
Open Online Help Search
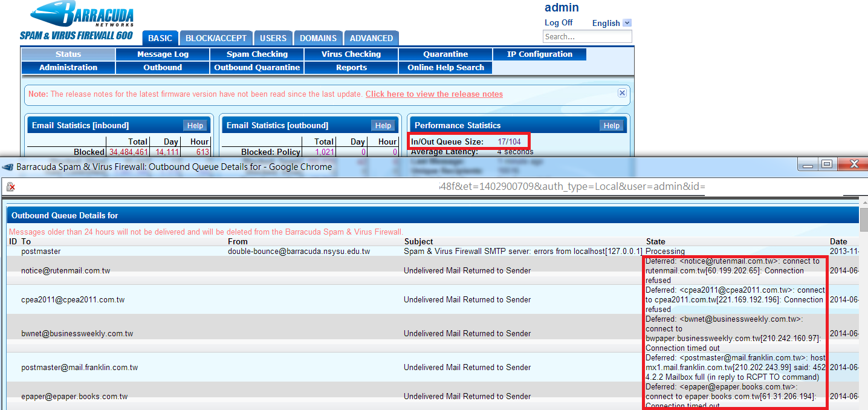445,67
